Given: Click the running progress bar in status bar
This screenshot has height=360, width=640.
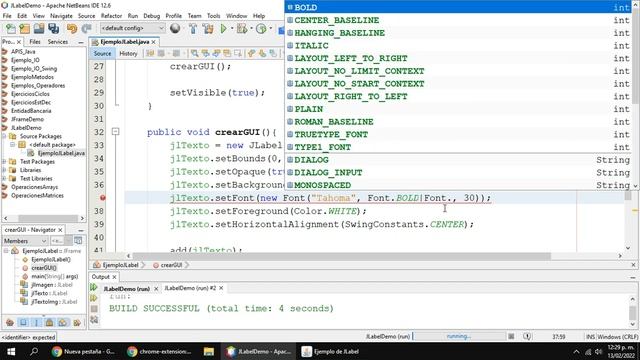Looking at the screenshot, I should pos(459,336).
